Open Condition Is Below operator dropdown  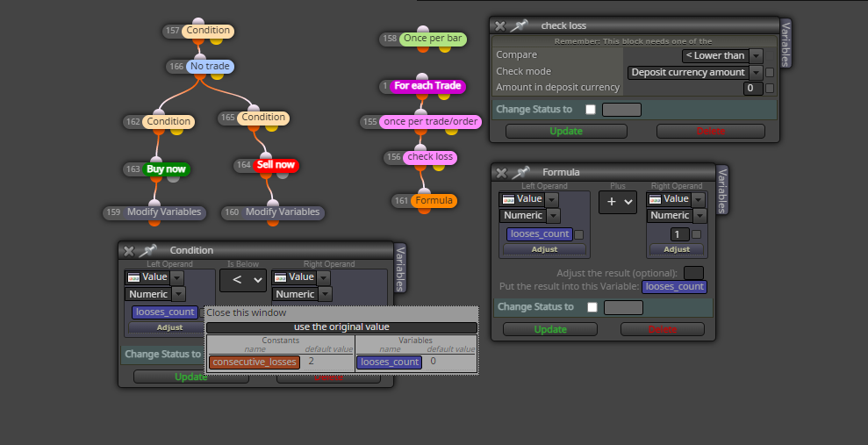[243, 281]
